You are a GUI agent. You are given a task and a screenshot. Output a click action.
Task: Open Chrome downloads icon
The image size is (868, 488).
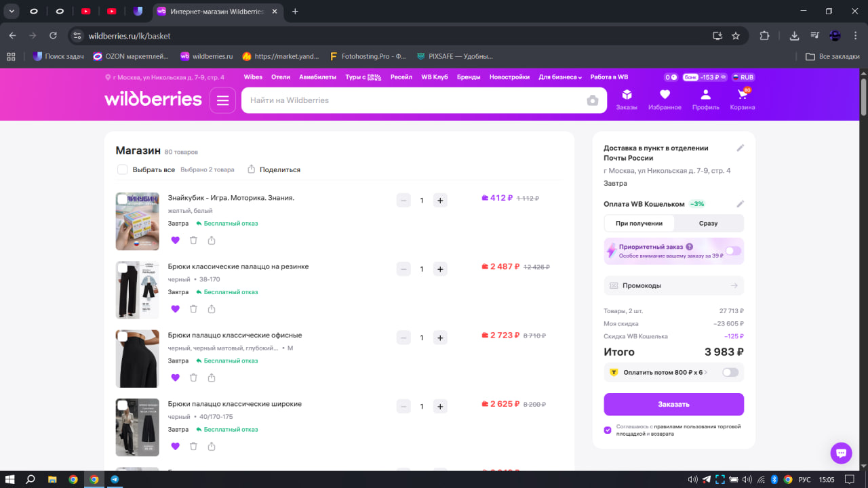[x=795, y=36]
